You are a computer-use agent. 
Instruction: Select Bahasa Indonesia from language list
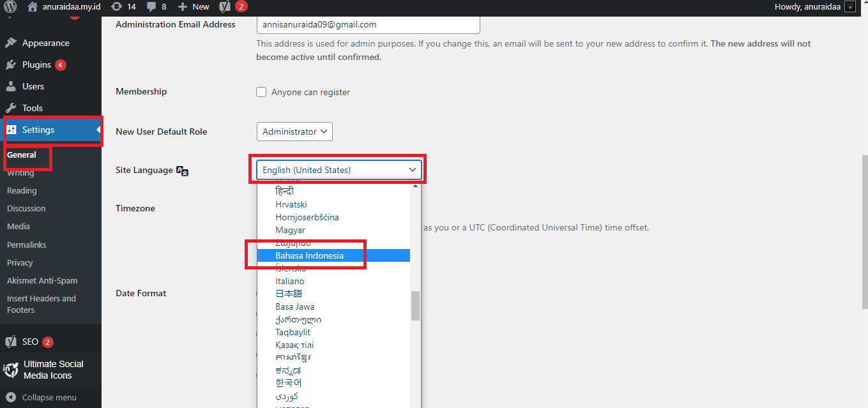click(x=333, y=255)
